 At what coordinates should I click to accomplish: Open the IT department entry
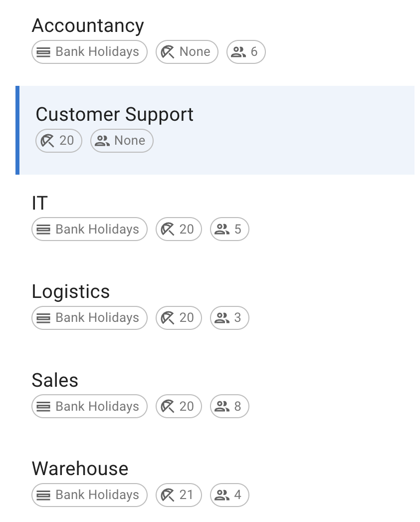40,203
